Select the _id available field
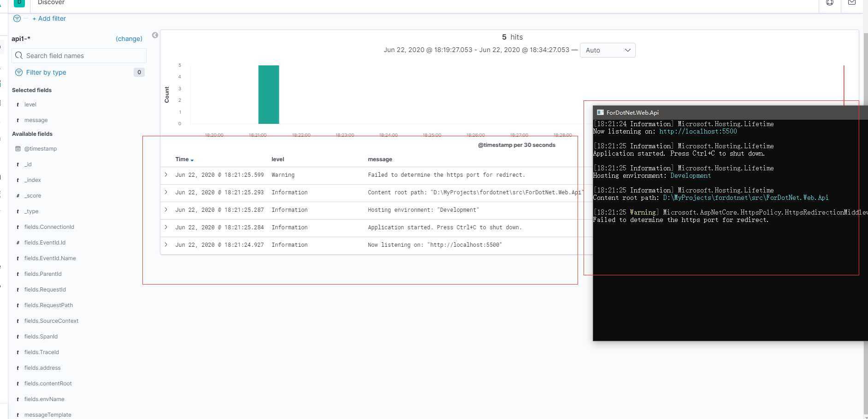868x419 pixels. coord(28,164)
